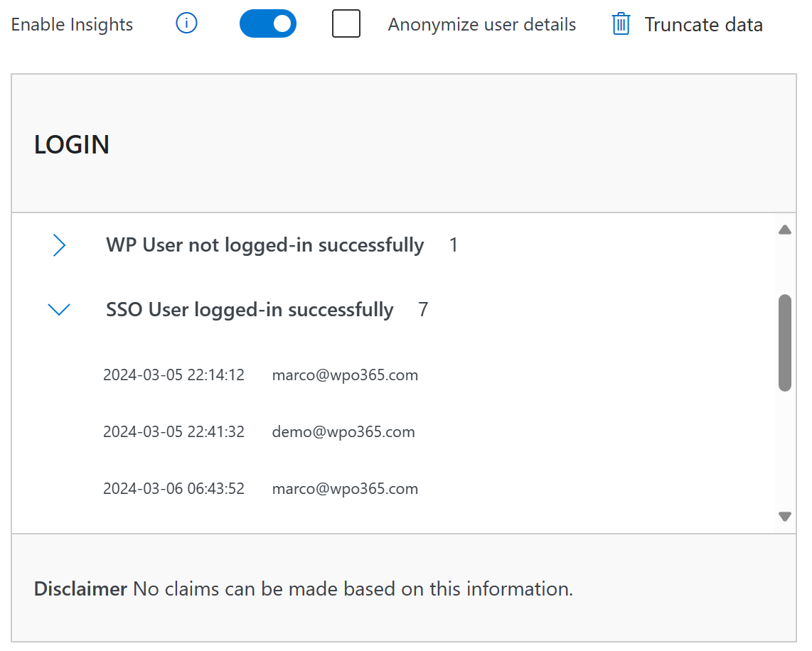
Task: Click the LOGIN section header
Action: click(72, 144)
